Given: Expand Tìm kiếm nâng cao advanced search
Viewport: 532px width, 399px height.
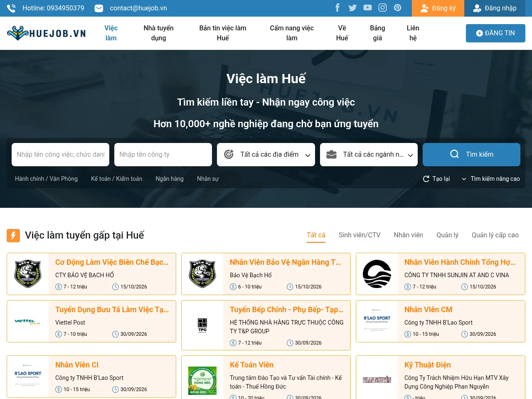Looking at the screenshot, I should point(491,179).
